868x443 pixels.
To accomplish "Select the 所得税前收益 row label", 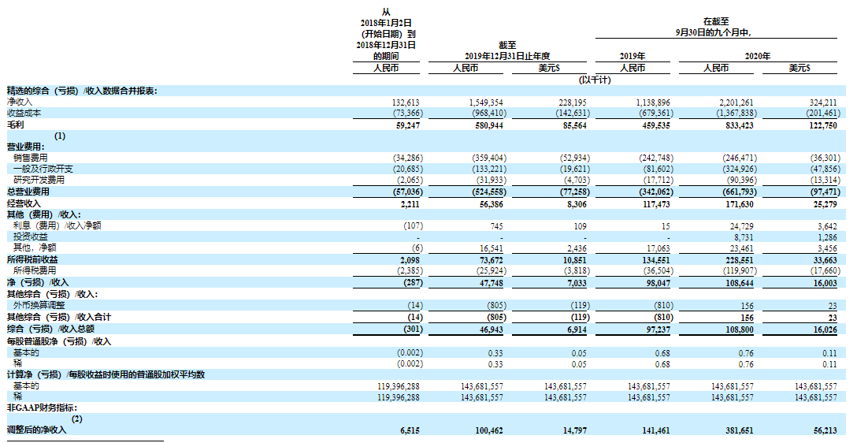I will point(32,259).
